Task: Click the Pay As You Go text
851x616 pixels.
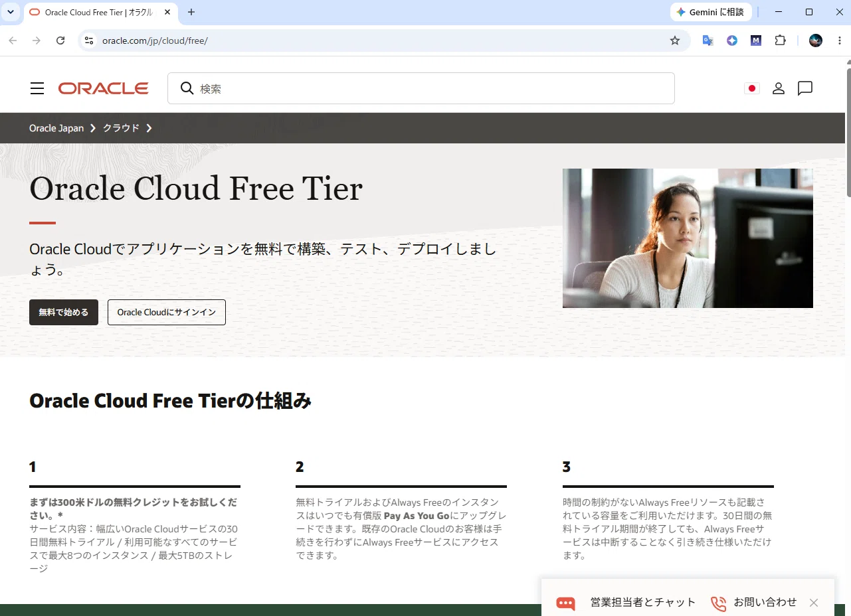Action: (x=417, y=516)
